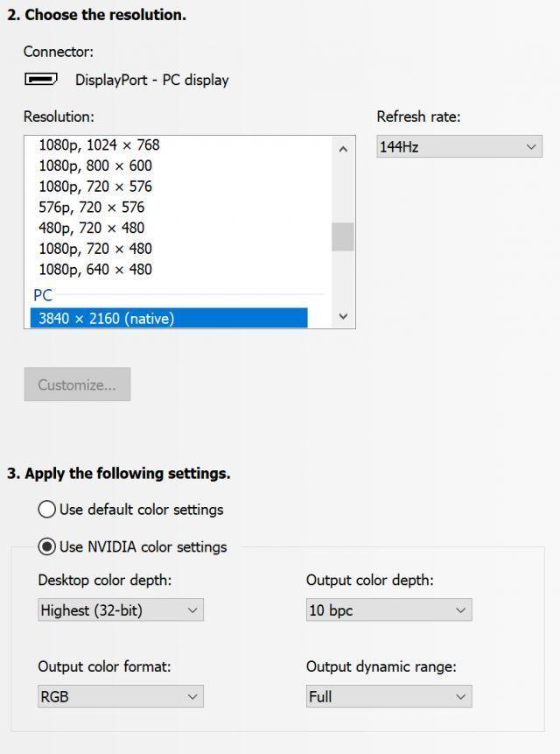Select 480p, 720 × 480 resolution

tap(92, 228)
